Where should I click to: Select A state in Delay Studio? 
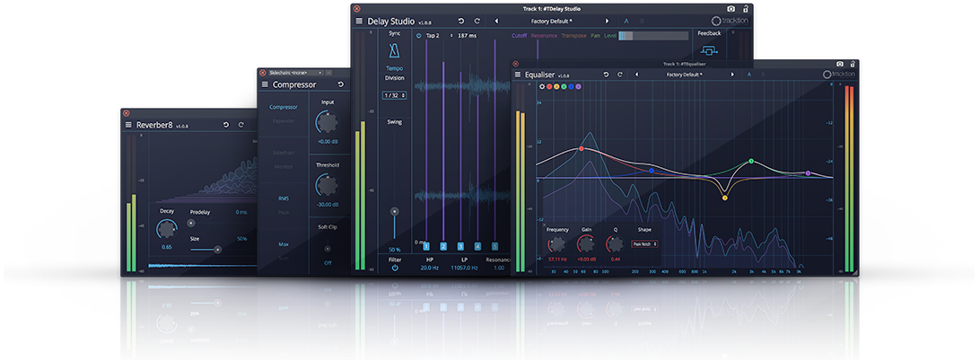(x=626, y=21)
